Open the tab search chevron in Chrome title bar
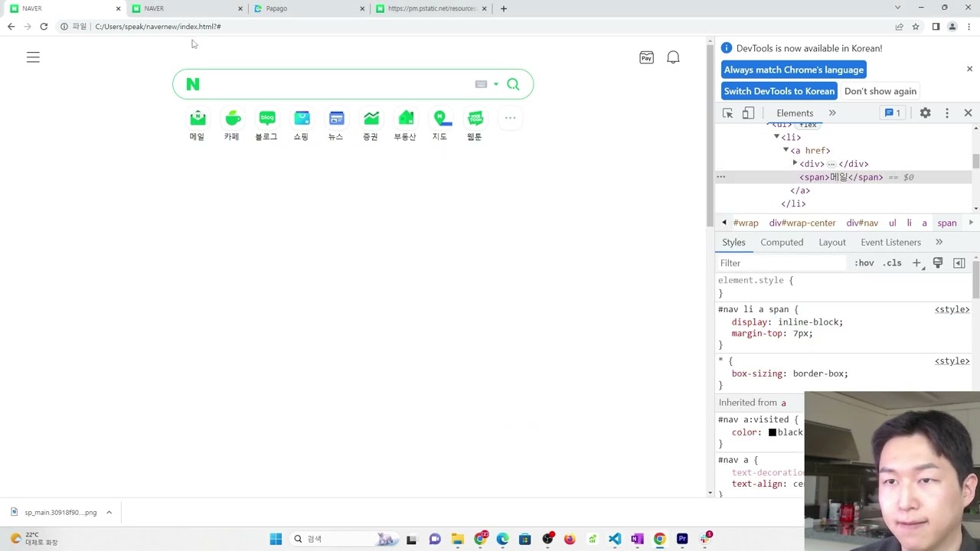This screenshot has width=980, height=551. pyautogui.click(x=897, y=8)
